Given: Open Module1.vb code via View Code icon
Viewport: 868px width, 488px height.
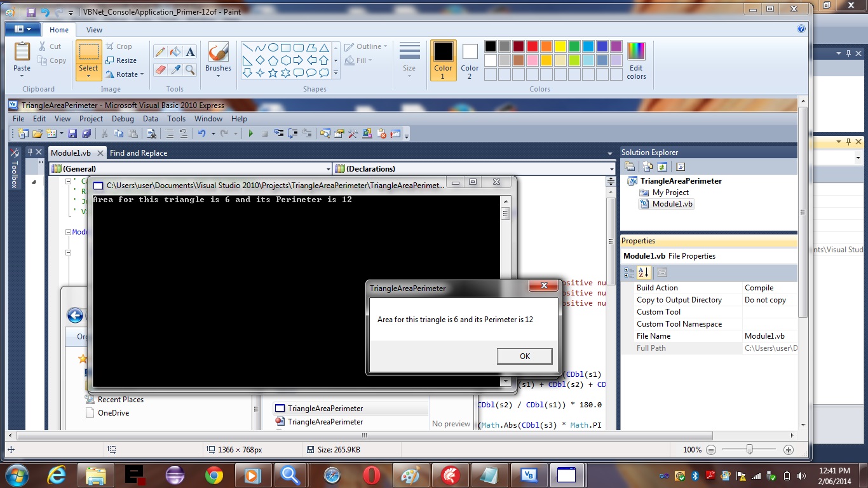Looking at the screenshot, I should (x=681, y=166).
